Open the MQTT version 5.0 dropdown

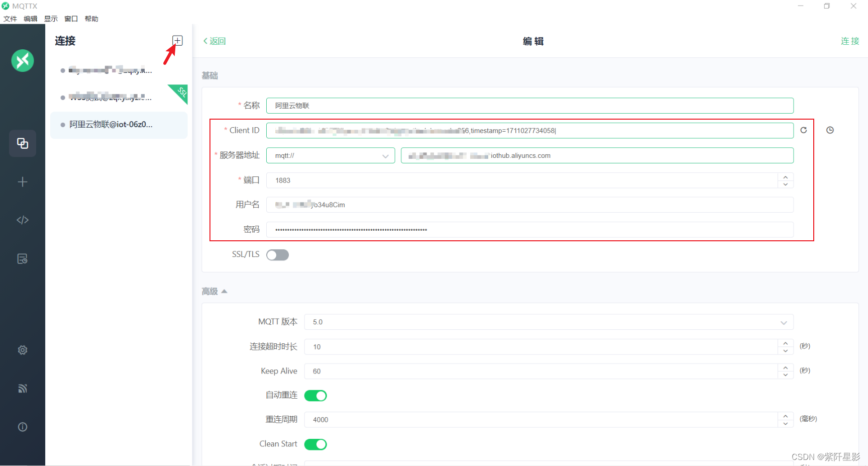pyautogui.click(x=549, y=322)
